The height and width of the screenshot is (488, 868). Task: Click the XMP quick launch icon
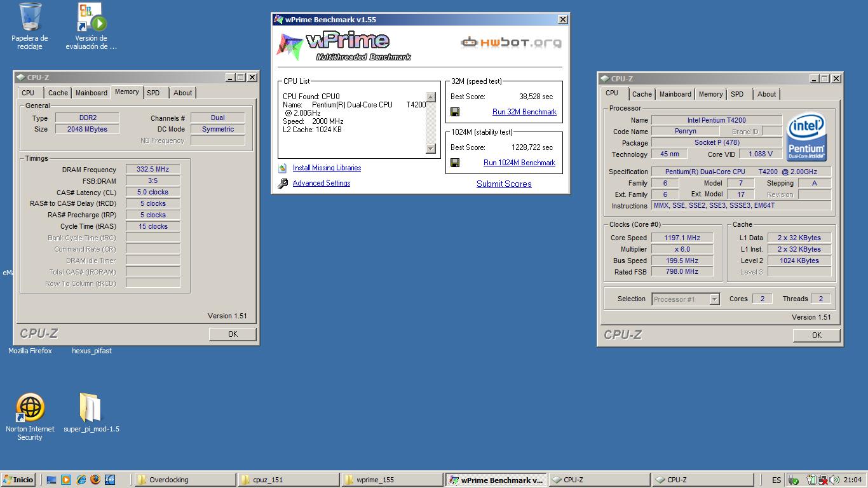[x=110, y=480]
